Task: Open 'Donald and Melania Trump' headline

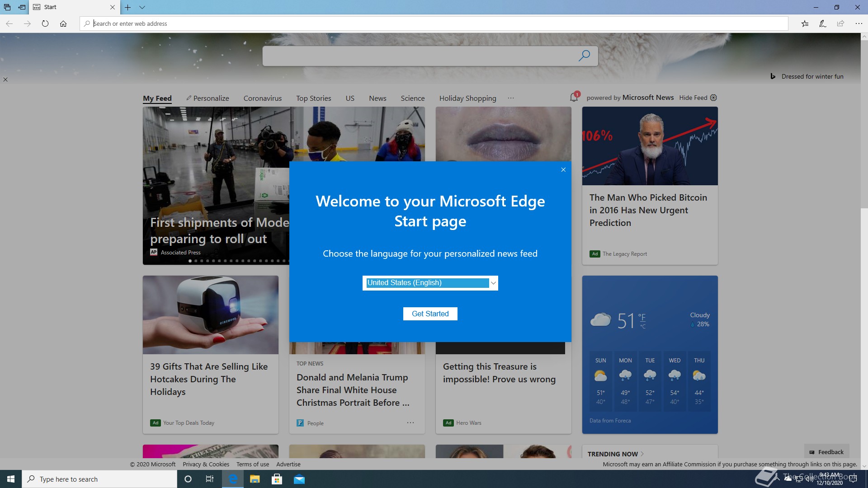Action: [x=353, y=390]
